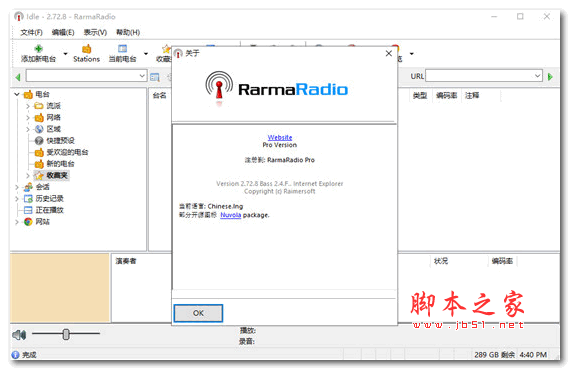Click the green play arrow next to URL

[550, 77]
